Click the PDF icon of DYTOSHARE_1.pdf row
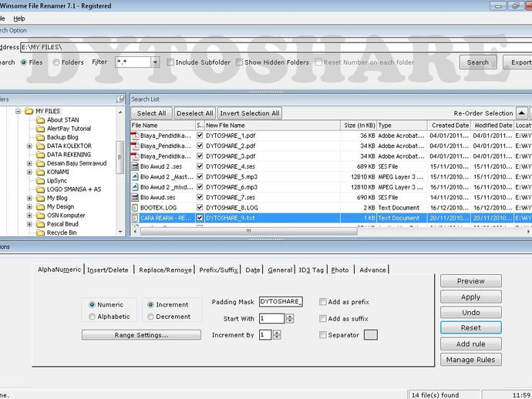The height and width of the screenshot is (399, 532). 135,136
